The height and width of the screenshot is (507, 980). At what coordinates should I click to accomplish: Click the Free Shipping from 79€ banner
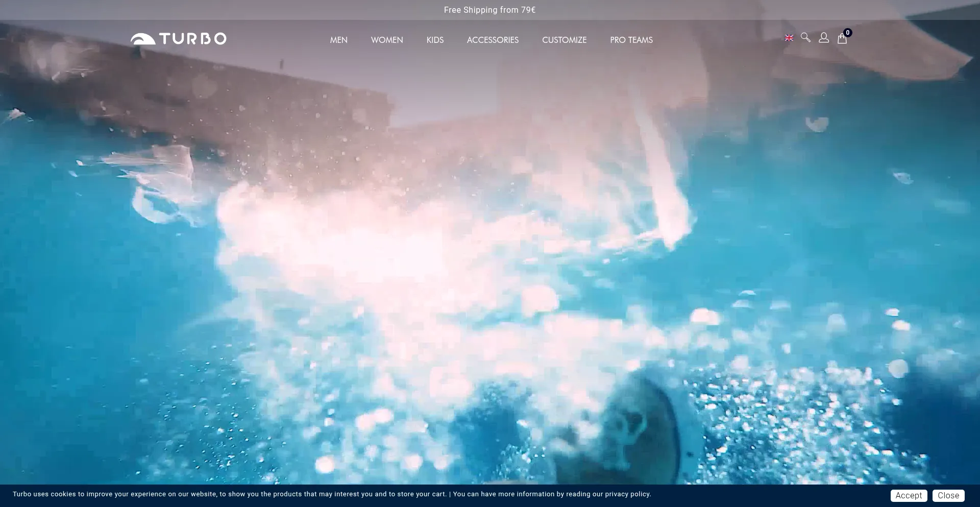point(489,10)
